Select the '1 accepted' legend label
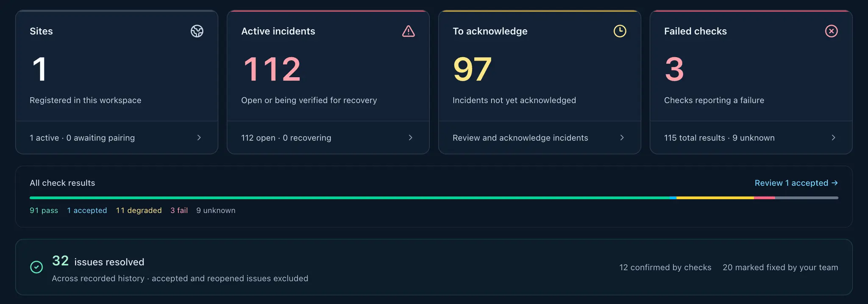The width and height of the screenshot is (868, 304). [87, 210]
